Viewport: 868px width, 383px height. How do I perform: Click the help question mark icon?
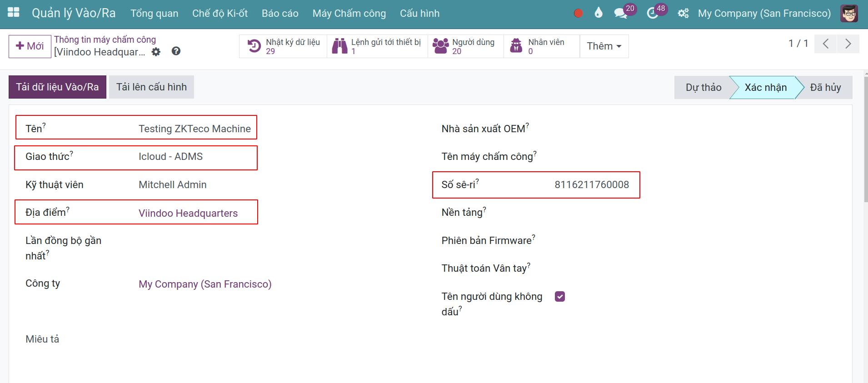(176, 51)
